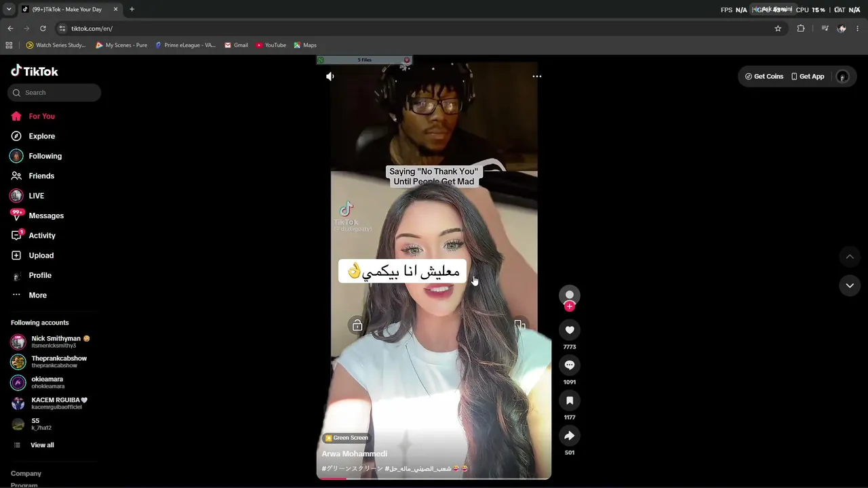Go back in the browser

coord(10,28)
